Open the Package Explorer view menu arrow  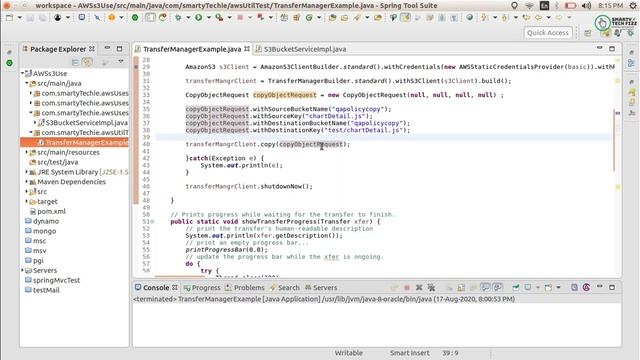pyautogui.click(x=121, y=62)
